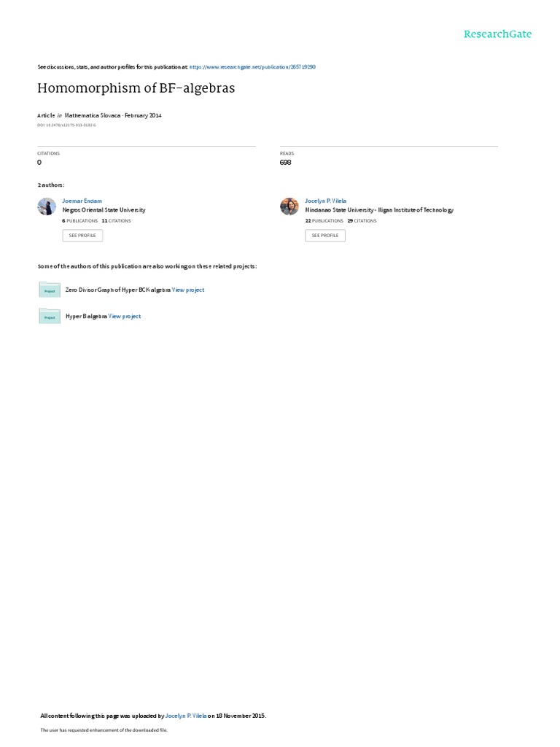
Task: Click Joemar Endam's profile photo
Action: click(x=47, y=206)
